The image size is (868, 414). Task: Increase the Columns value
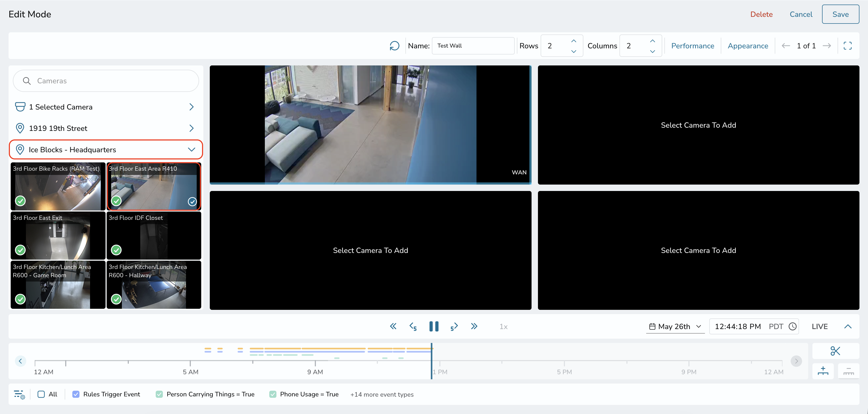(x=652, y=41)
